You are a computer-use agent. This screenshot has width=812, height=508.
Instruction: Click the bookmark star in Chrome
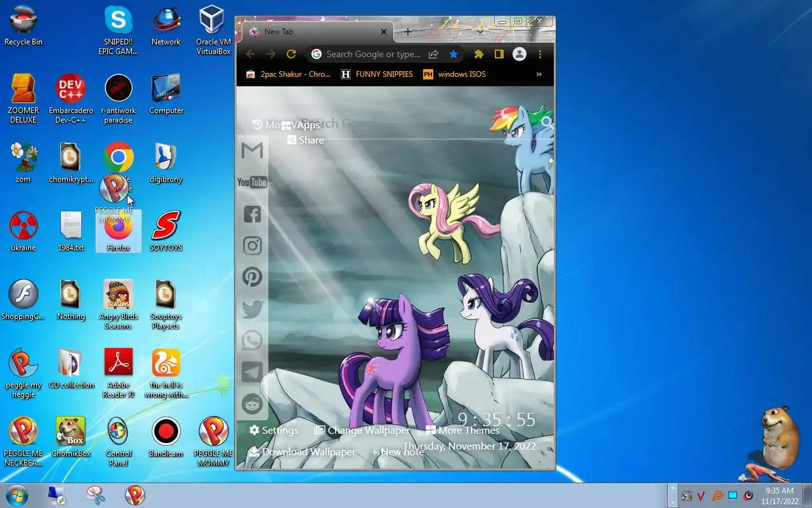454,55
